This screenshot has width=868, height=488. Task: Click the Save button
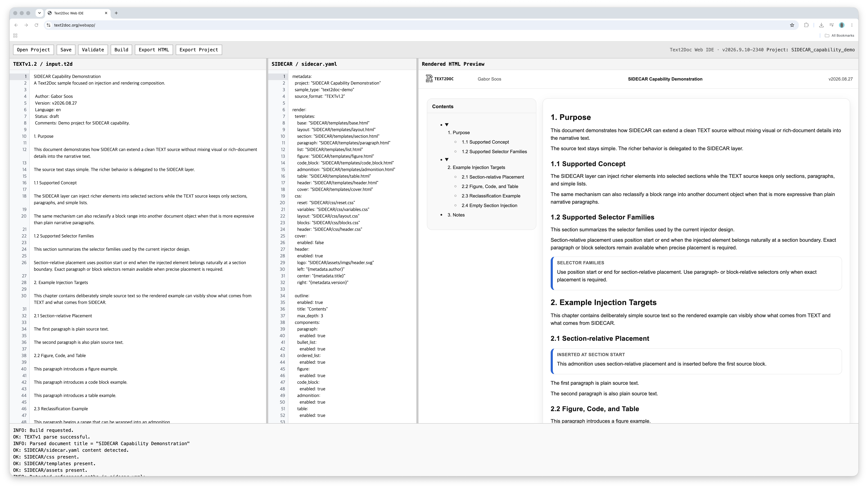pos(66,50)
